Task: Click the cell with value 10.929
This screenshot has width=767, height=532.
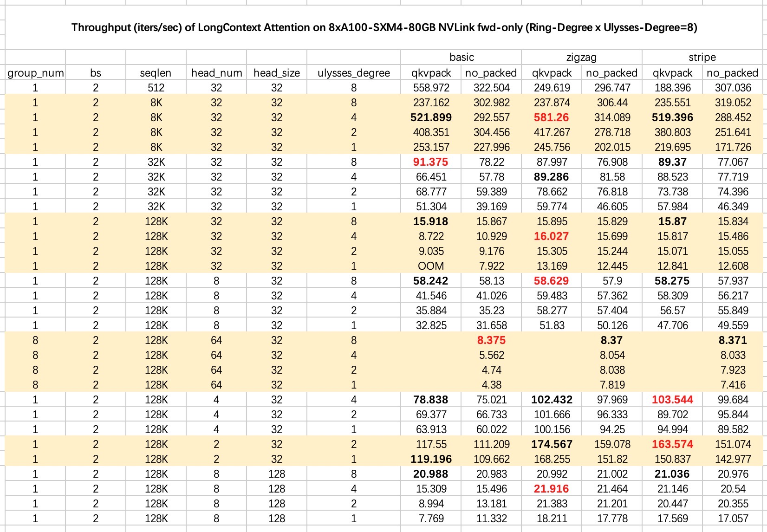Action: [x=491, y=236]
